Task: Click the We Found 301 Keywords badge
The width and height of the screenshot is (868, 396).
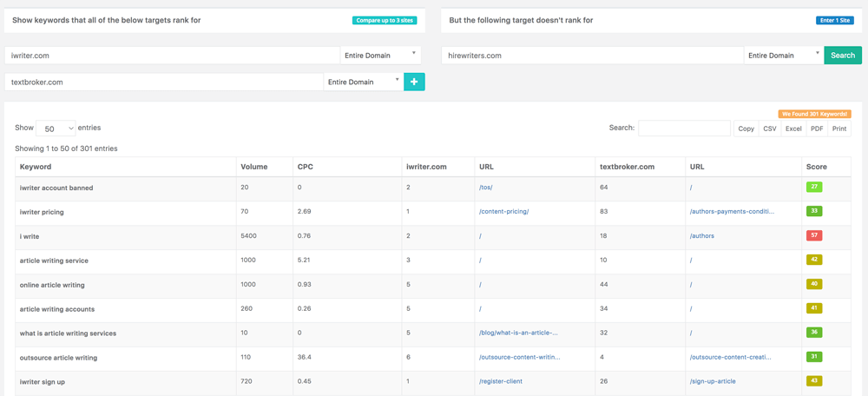Action: point(814,114)
